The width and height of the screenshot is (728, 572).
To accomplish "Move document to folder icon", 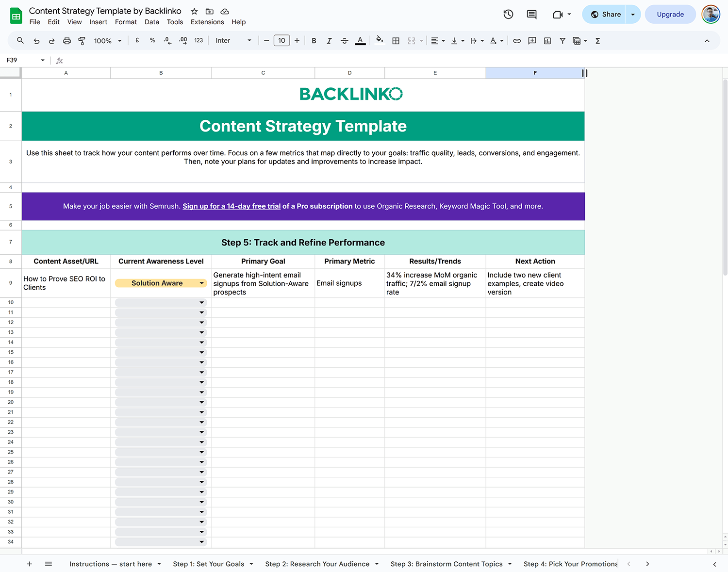I will [210, 11].
